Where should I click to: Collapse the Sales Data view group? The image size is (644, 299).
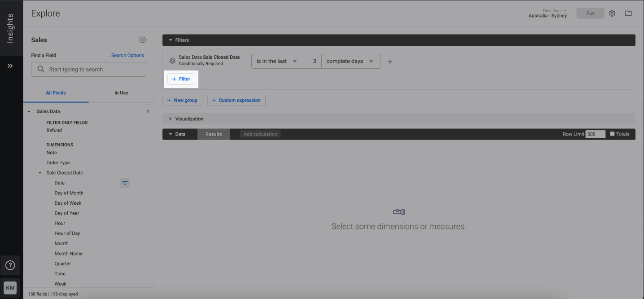click(29, 112)
